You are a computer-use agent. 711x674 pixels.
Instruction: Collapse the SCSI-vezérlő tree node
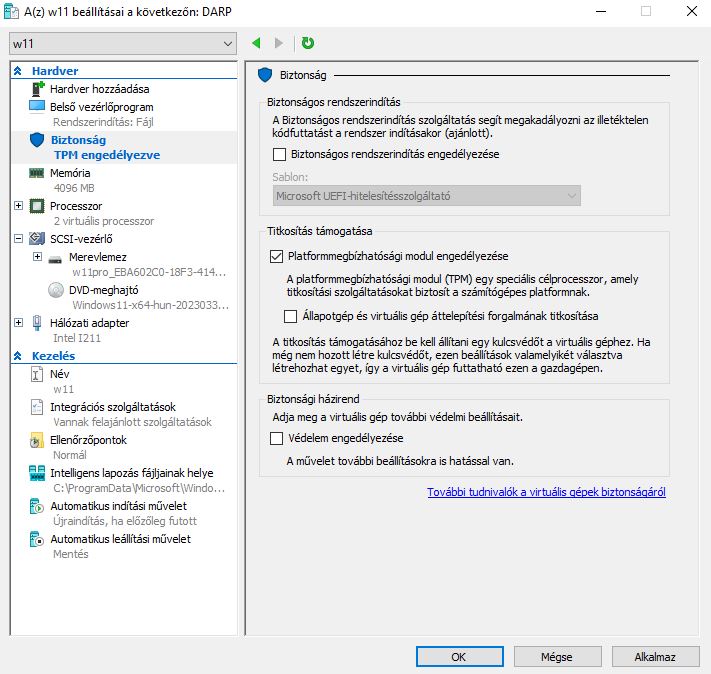(x=18, y=239)
